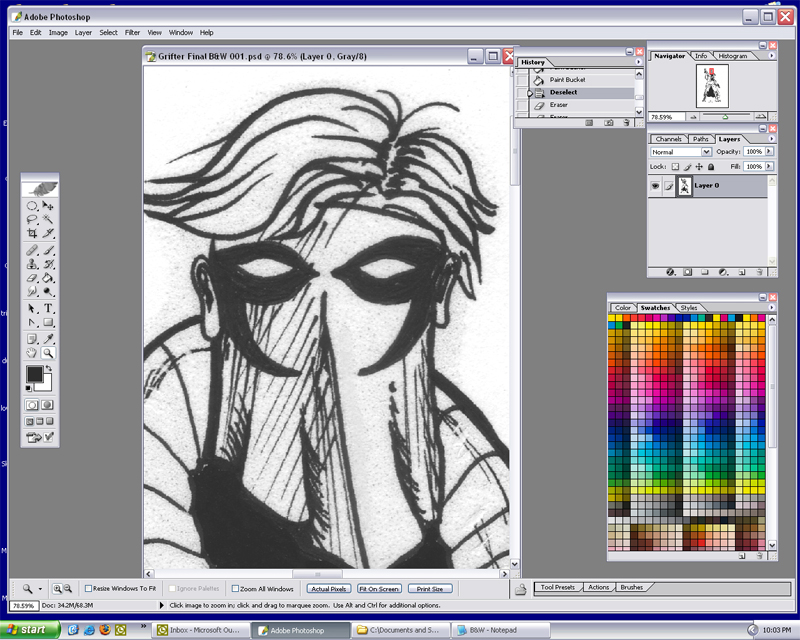Select the Pen tool
Screen dimensions: 800x640
pos(32,322)
